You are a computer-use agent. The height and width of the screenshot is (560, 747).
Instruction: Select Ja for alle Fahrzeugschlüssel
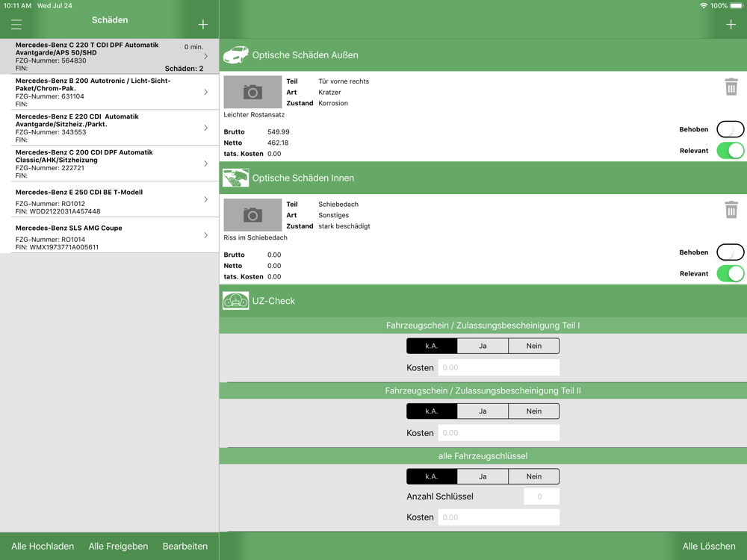coord(483,476)
